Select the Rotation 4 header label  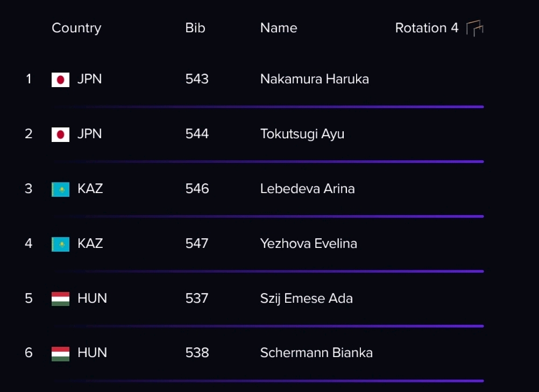point(427,28)
